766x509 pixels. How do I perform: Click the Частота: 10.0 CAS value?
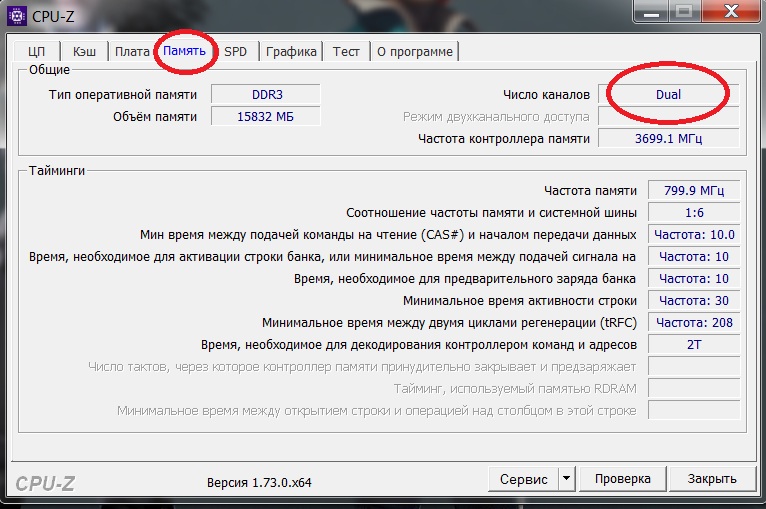(694, 234)
